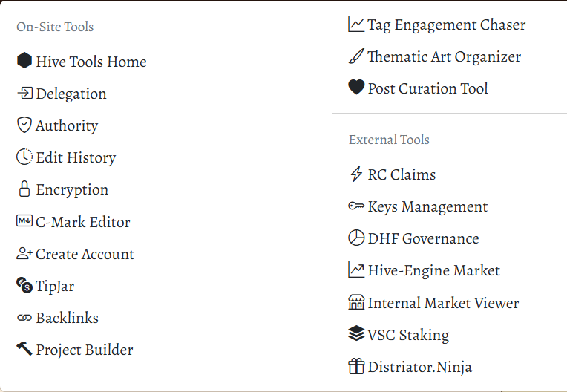Screen dimensions: 567x392
Task: Click the C-Mark Editor markdown icon
Action: [24, 220]
